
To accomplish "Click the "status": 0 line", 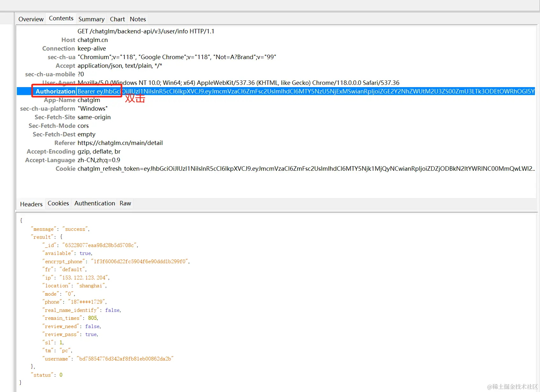I will tap(47, 375).
